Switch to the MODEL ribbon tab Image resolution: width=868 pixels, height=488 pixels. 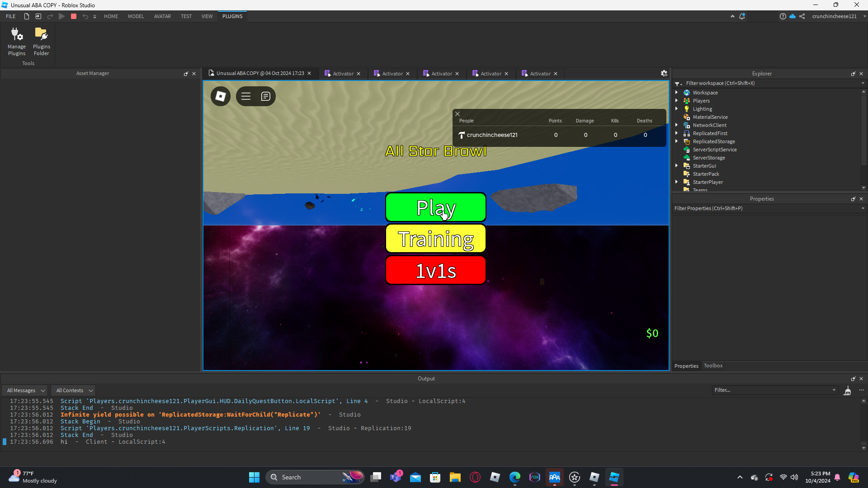(136, 16)
